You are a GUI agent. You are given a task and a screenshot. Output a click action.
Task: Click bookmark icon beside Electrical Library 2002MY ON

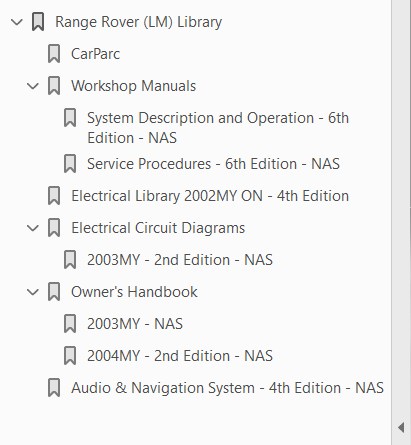[54, 196]
